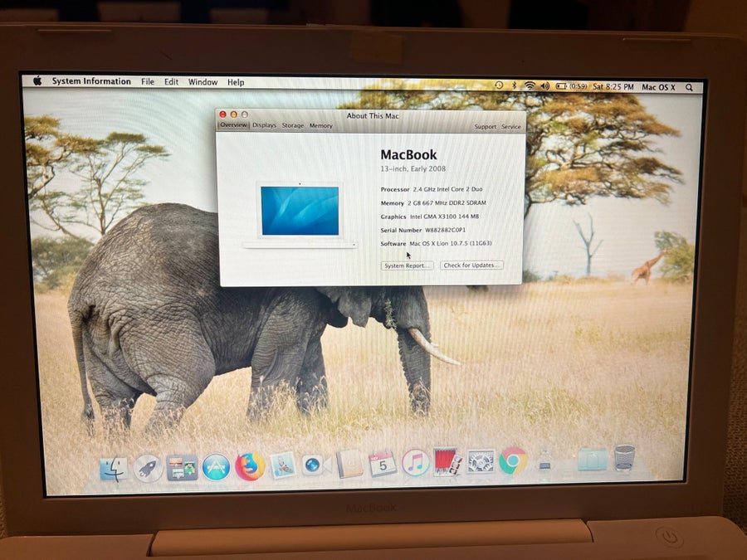Open the App Store dock icon
Viewport: 747px width, 560px height.
tap(216, 467)
